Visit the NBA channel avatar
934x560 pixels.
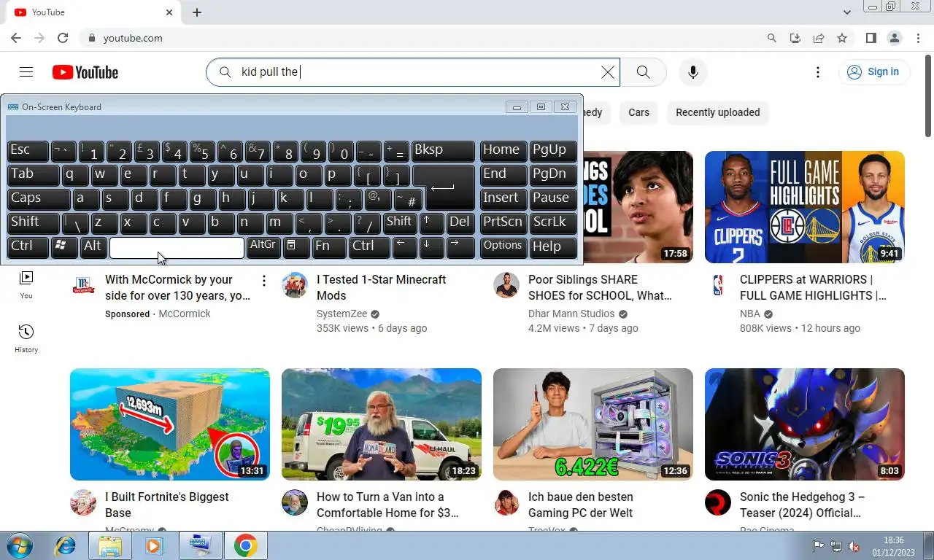[x=718, y=285]
